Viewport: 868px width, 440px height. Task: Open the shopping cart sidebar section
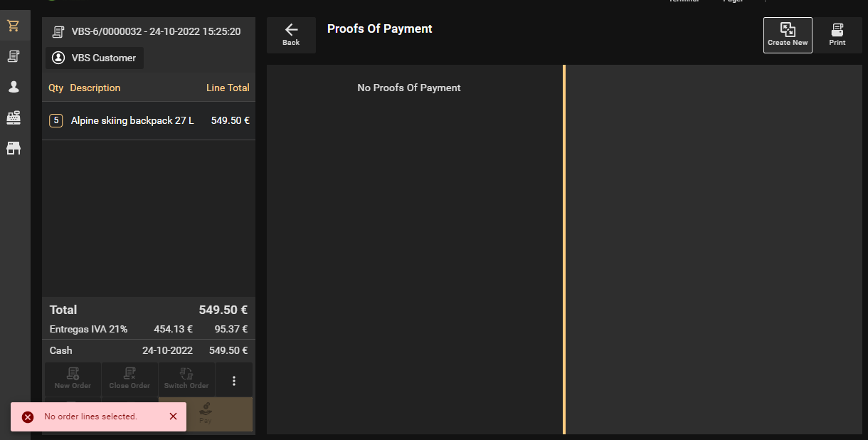[13, 26]
